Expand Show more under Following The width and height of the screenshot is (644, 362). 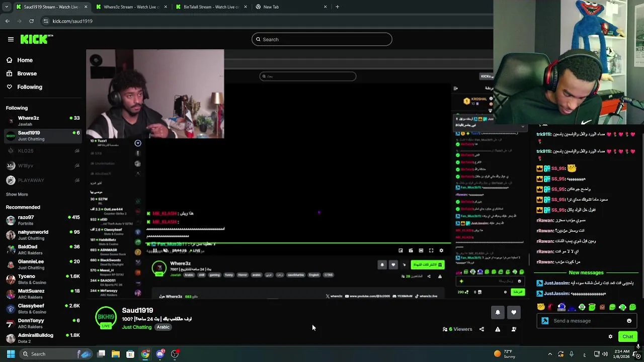tap(17, 194)
